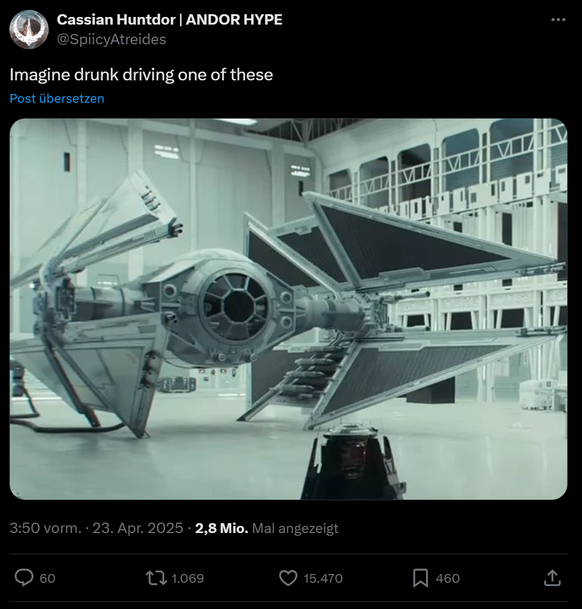
Task: Click the 460 bookmarks count
Action: pyautogui.click(x=448, y=578)
